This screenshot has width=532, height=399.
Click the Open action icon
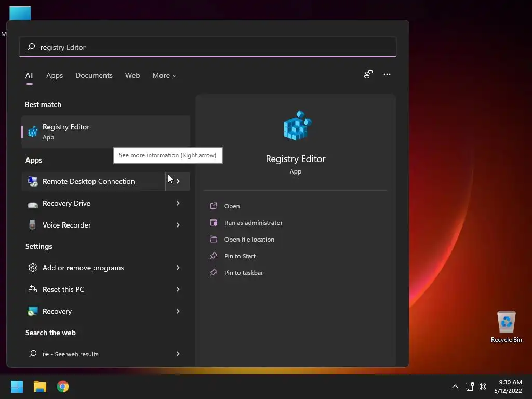(x=214, y=206)
